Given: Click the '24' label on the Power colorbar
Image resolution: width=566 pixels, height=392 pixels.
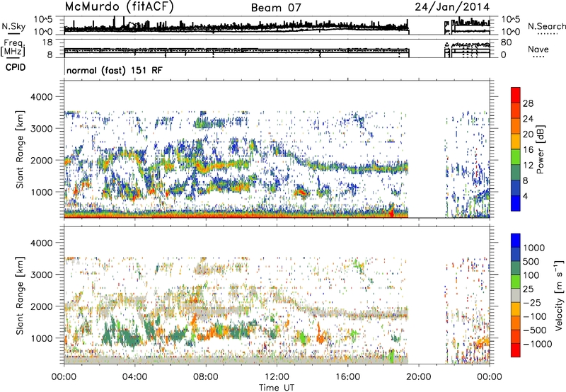Looking at the screenshot, I should (528, 119).
